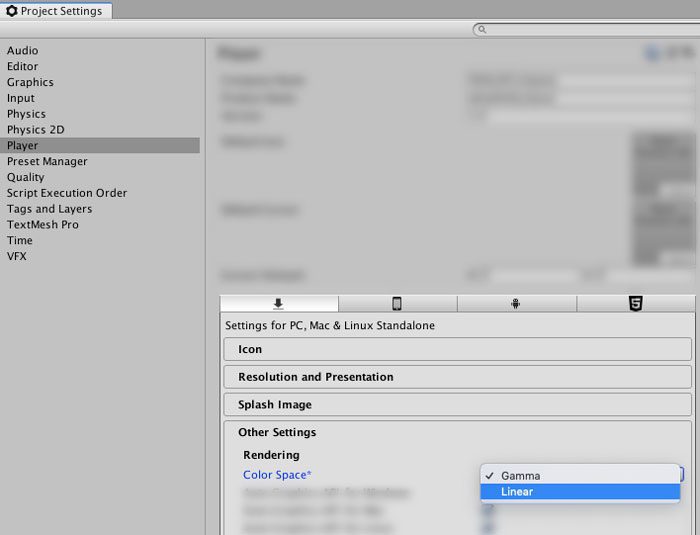Expand the Resolution and Presentation section
Image resolution: width=700 pixels, height=535 pixels.
(458, 377)
